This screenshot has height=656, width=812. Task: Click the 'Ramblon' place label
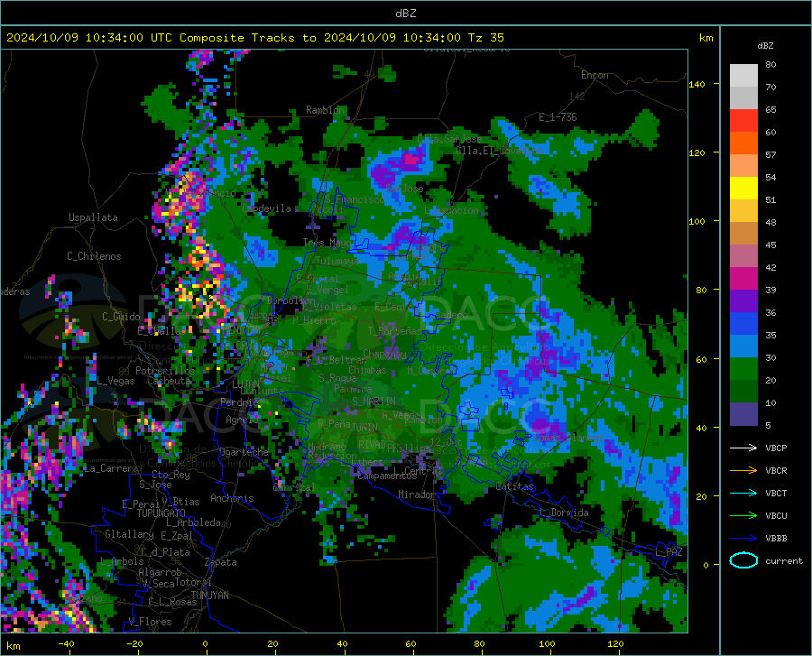pyautogui.click(x=325, y=110)
